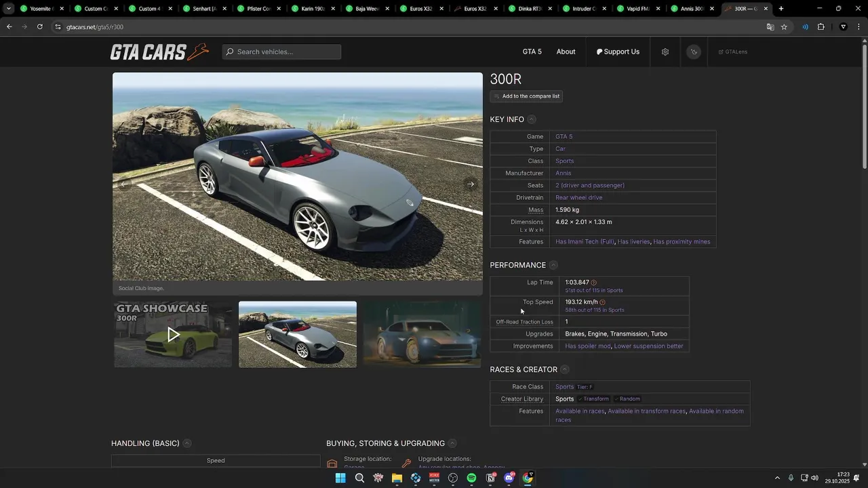The width and height of the screenshot is (868, 488).
Task: Click the GTA Cars logo
Action: click(159, 52)
